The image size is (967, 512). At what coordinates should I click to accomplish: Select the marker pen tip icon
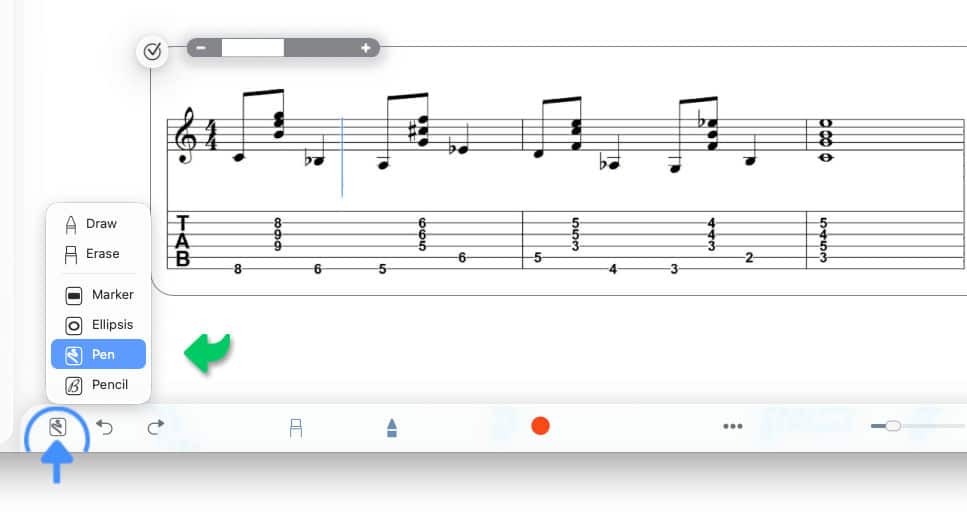392,427
